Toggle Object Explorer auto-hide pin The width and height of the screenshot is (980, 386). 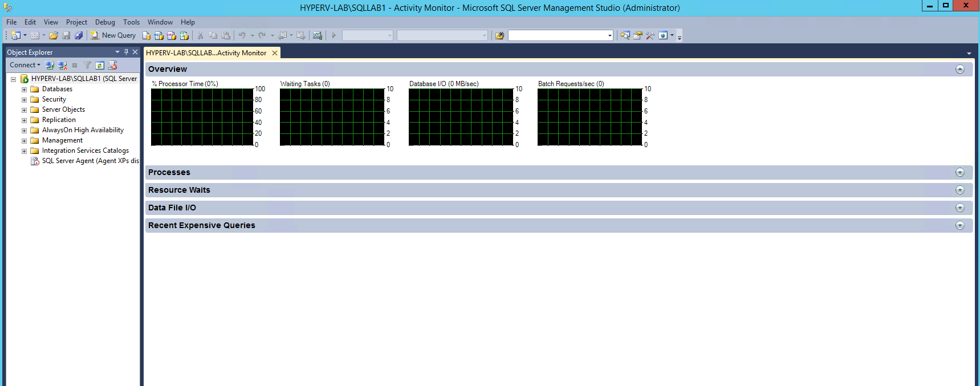[126, 52]
